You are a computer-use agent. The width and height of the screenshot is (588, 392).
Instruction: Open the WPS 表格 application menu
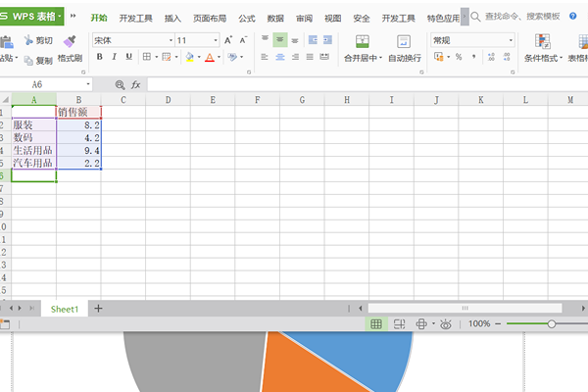(31, 17)
